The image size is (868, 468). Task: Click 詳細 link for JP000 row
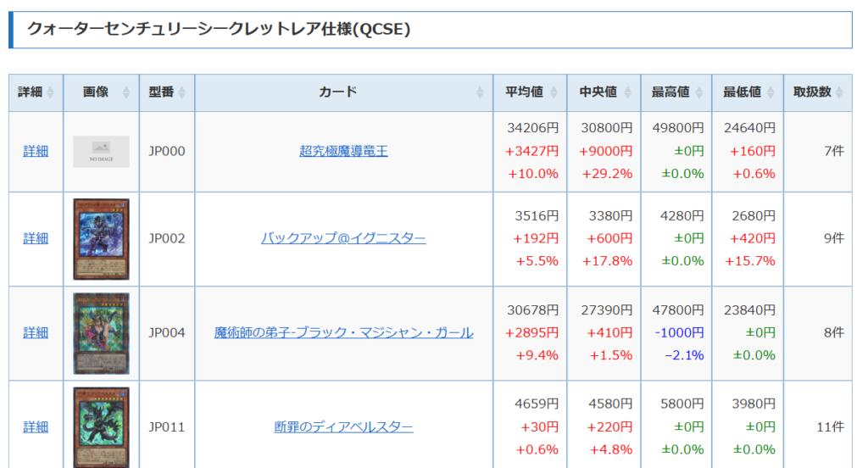[36, 151]
